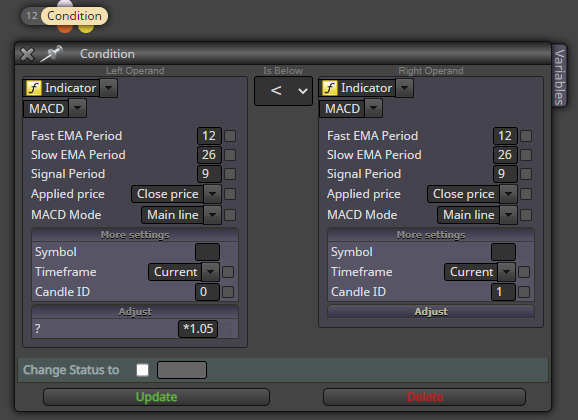Edit right Slow EMA Period value 26

[x=505, y=155]
